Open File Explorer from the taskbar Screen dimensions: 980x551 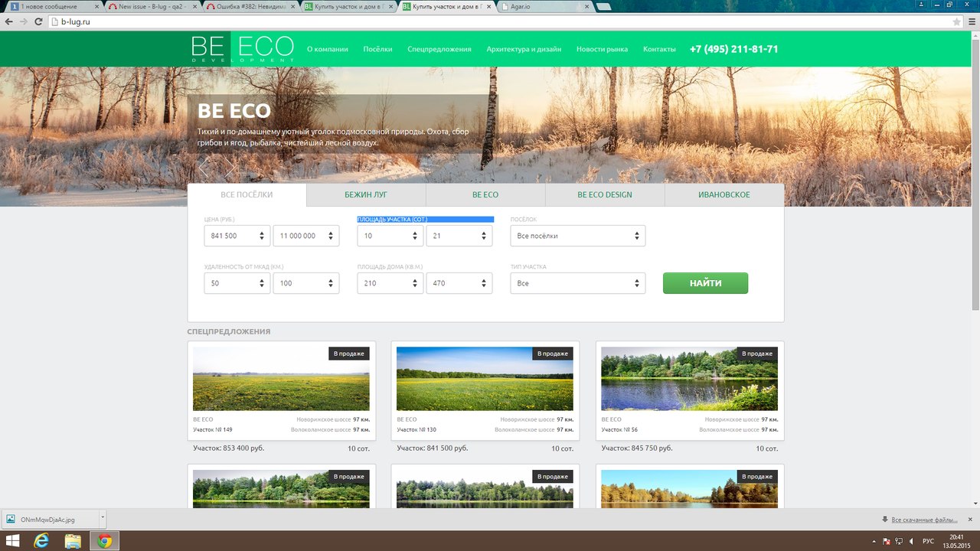73,541
